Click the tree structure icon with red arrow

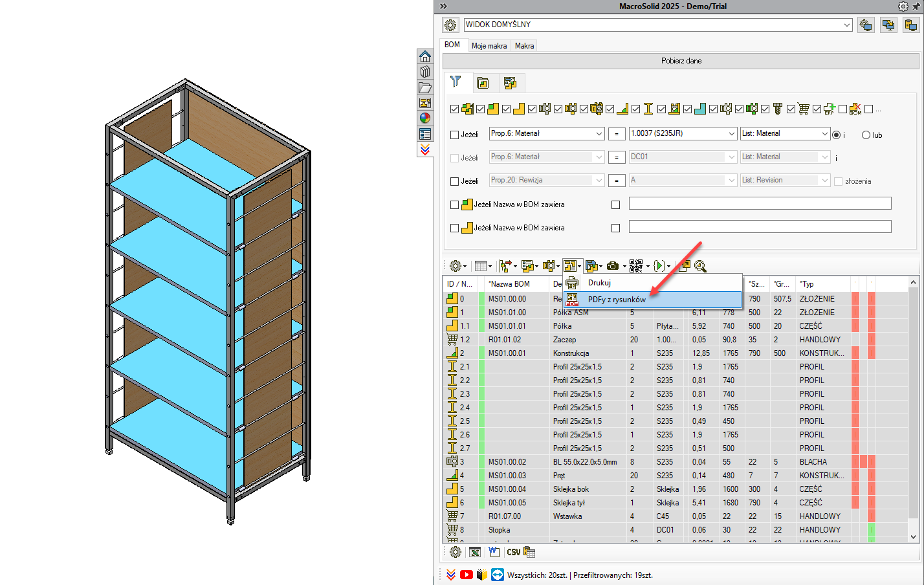(505, 266)
